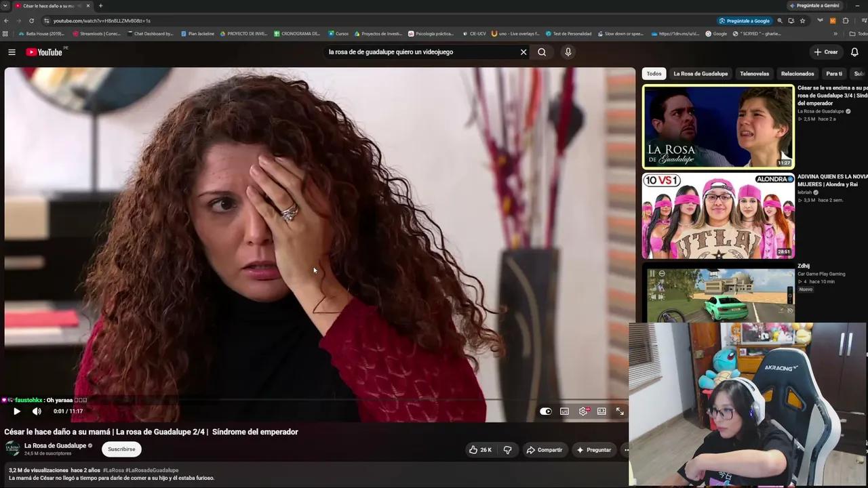Viewport: 868px width, 488px height.
Task: Go back with the browser back arrow
Action: pyautogui.click(x=7, y=21)
